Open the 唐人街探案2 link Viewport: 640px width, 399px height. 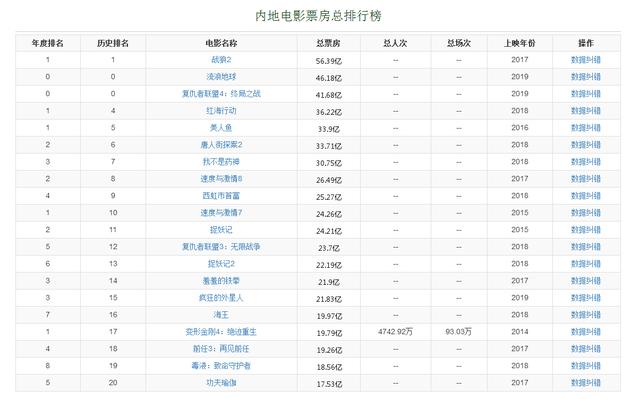pyautogui.click(x=221, y=145)
